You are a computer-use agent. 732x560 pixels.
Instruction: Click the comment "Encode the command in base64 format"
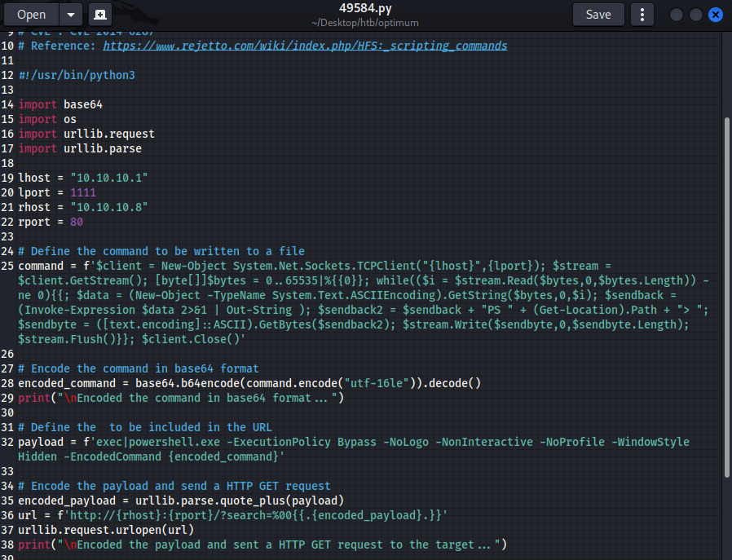[x=139, y=368]
